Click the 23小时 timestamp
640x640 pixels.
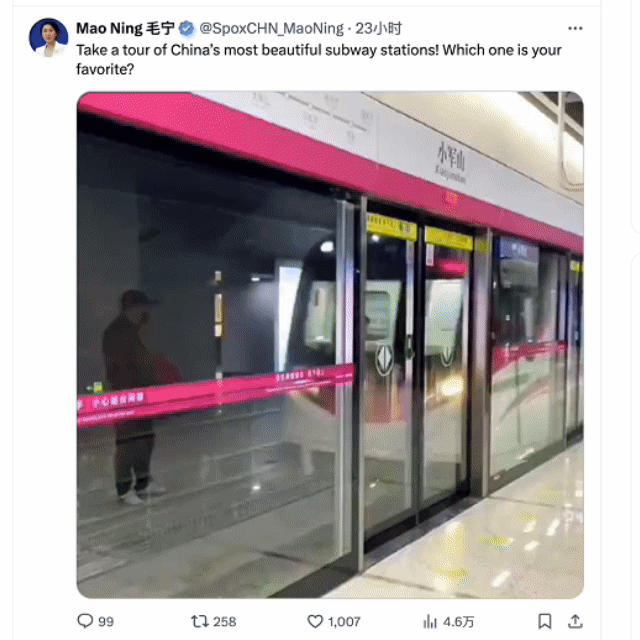(x=378, y=29)
